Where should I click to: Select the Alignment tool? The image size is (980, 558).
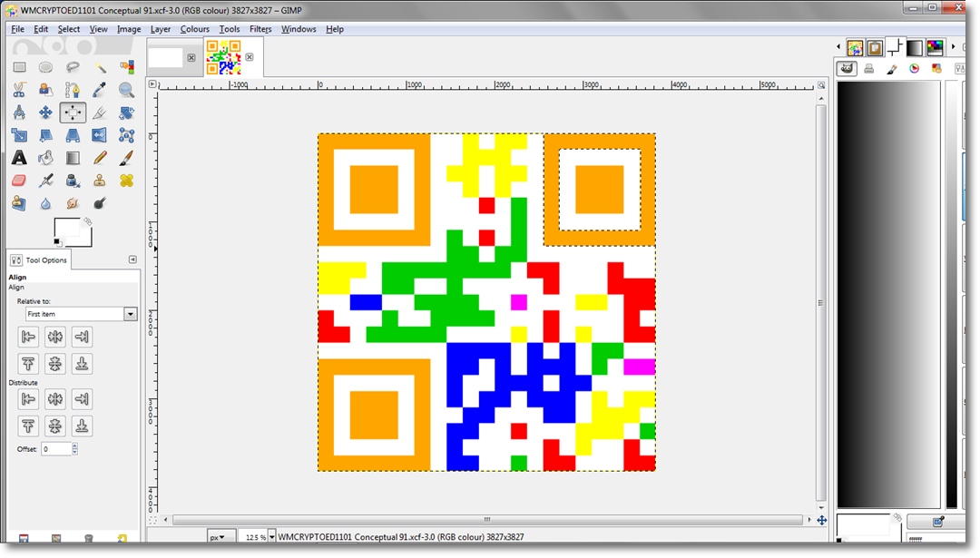click(73, 113)
